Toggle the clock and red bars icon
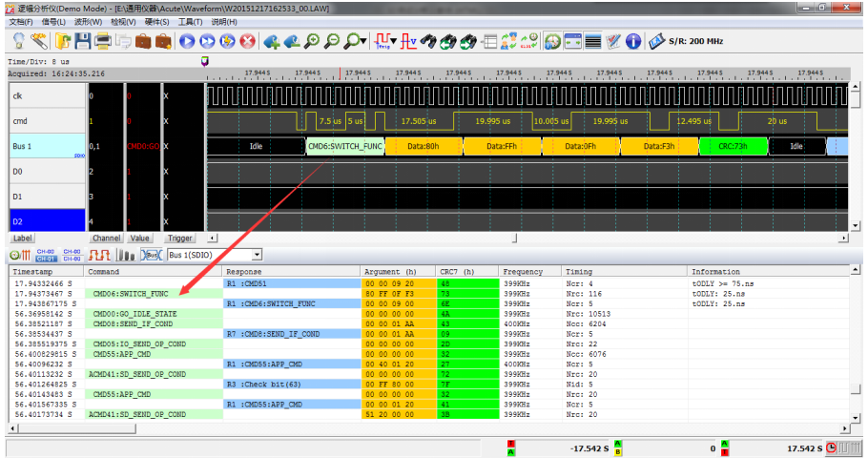 (20, 255)
